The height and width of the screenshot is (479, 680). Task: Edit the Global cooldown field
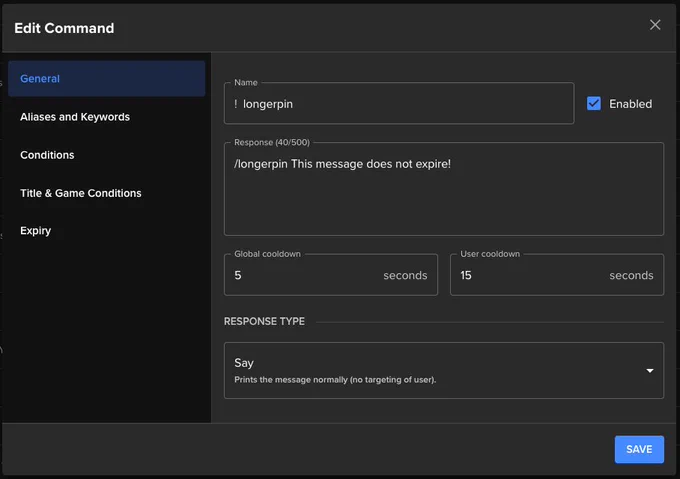331,275
